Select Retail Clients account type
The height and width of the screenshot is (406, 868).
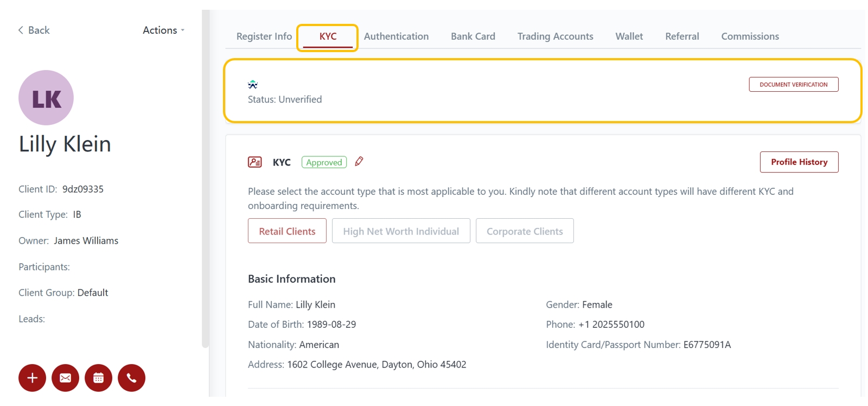coord(287,231)
